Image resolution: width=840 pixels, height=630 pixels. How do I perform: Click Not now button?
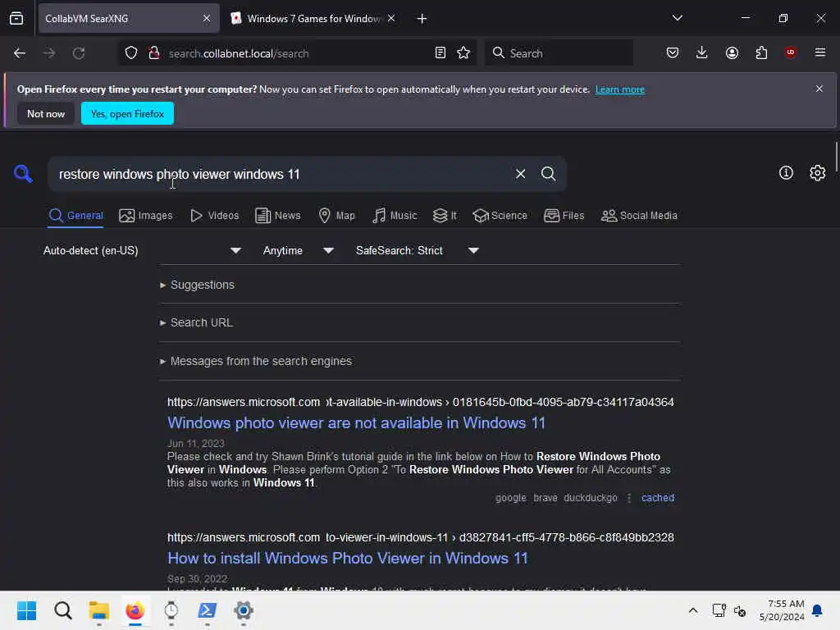pyautogui.click(x=46, y=113)
